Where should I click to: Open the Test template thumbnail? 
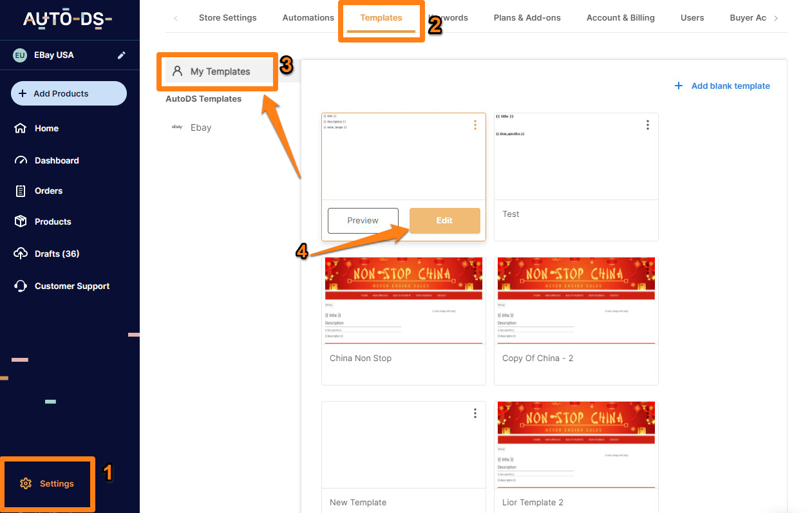pos(576,156)
